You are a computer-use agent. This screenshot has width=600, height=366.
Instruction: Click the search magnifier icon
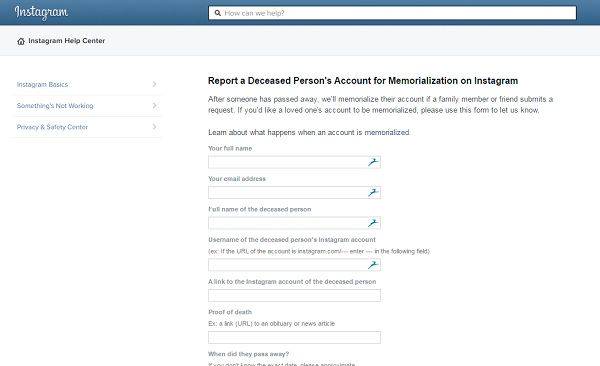pyautogui.click(x=218, y=13)
